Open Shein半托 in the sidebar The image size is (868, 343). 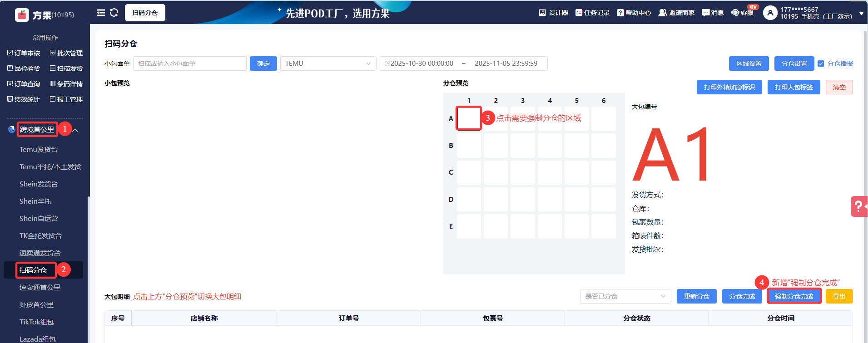(x=35, y=201)
